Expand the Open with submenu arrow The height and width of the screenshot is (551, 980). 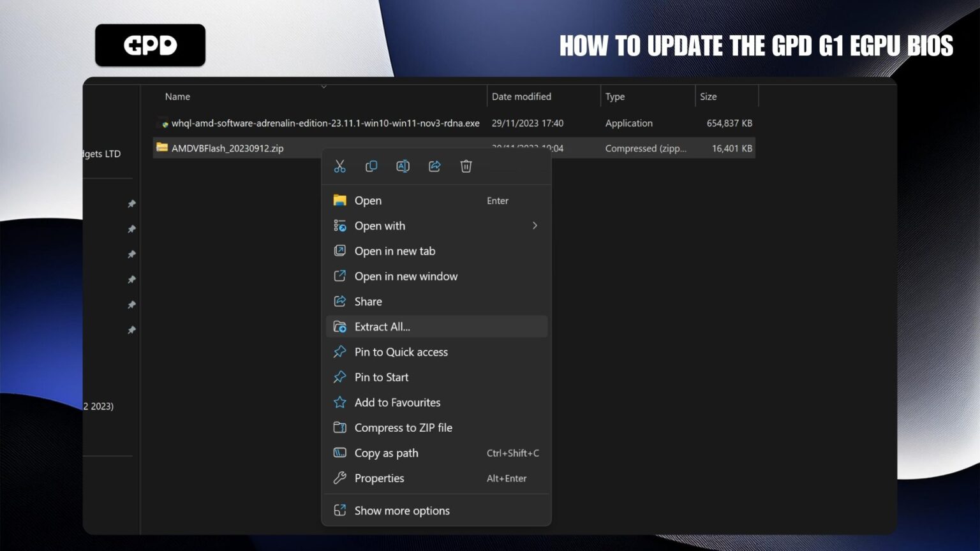pos(535,225)
